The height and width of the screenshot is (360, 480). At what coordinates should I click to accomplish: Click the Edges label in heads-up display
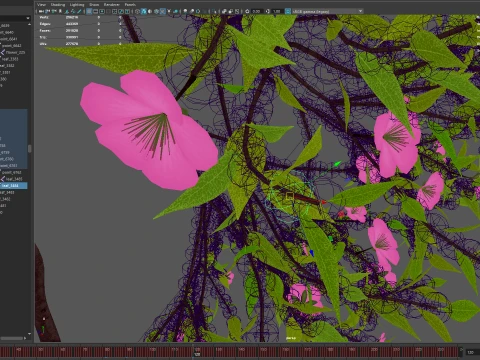[x=45, y=24]
